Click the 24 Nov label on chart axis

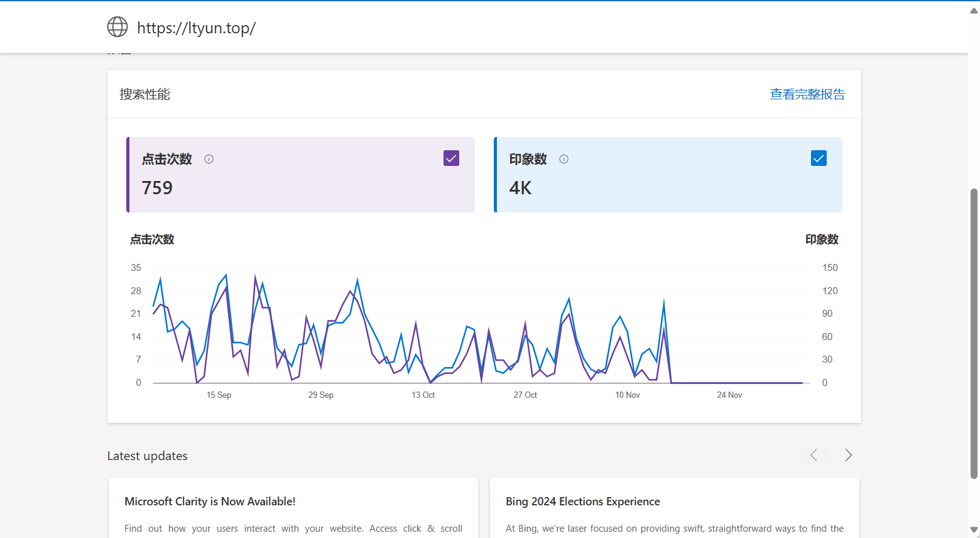[x=729, y=395]
